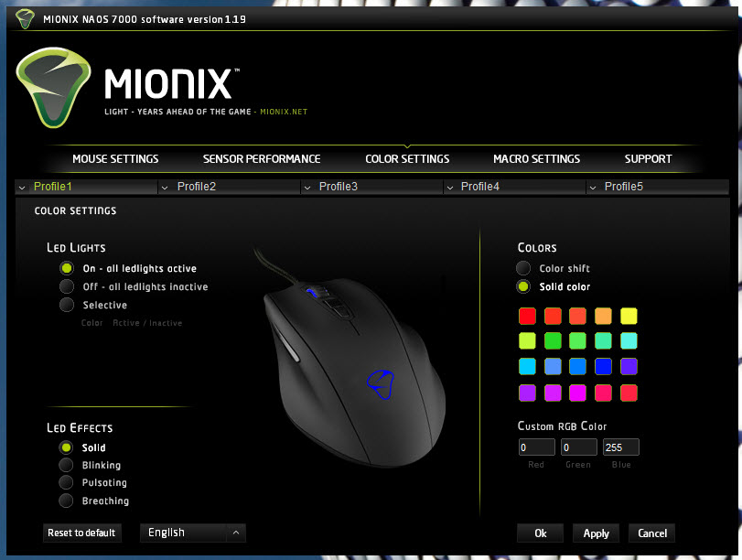Expand the Profile4 chevron arrow
The image size is (742, 560).
449,188
